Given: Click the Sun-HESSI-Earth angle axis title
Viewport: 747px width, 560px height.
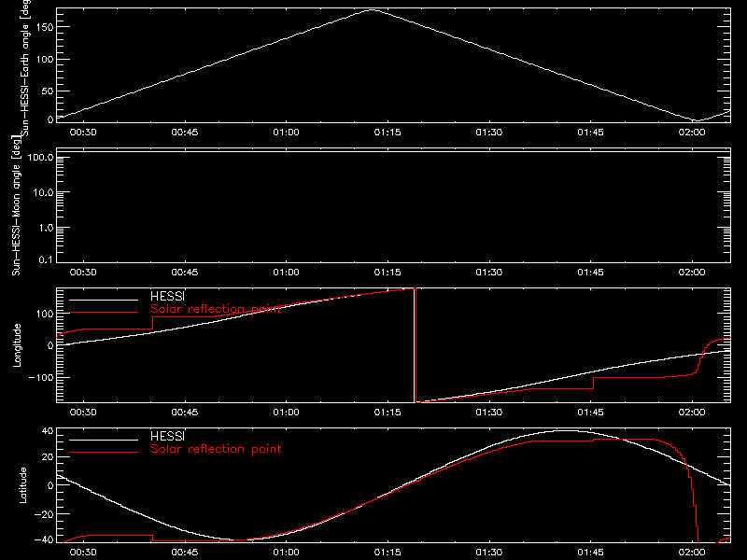Looking at the screenshot, I should [x=25, y=68].
